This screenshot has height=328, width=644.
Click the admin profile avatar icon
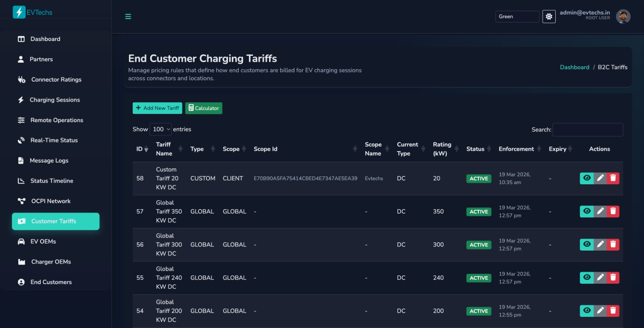pyautogui.click(x=623, y=16)
